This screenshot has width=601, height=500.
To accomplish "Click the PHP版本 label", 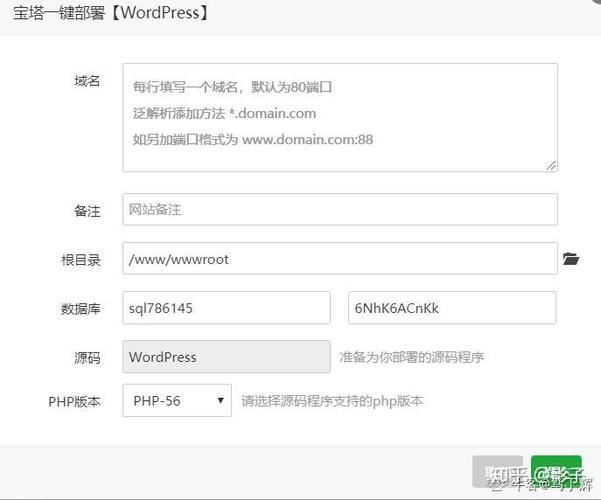I will (74, 402).
